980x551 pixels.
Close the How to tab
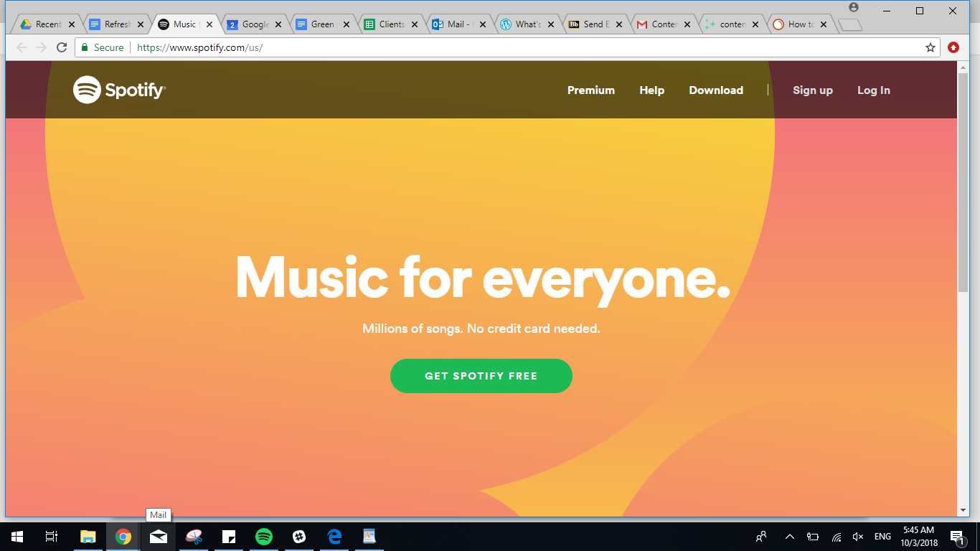point(824,24)
